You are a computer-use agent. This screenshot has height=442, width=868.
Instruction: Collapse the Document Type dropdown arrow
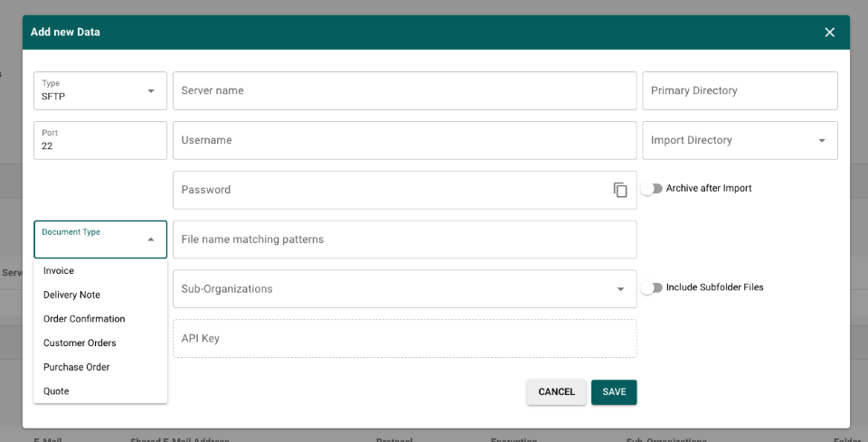(151, 240)
